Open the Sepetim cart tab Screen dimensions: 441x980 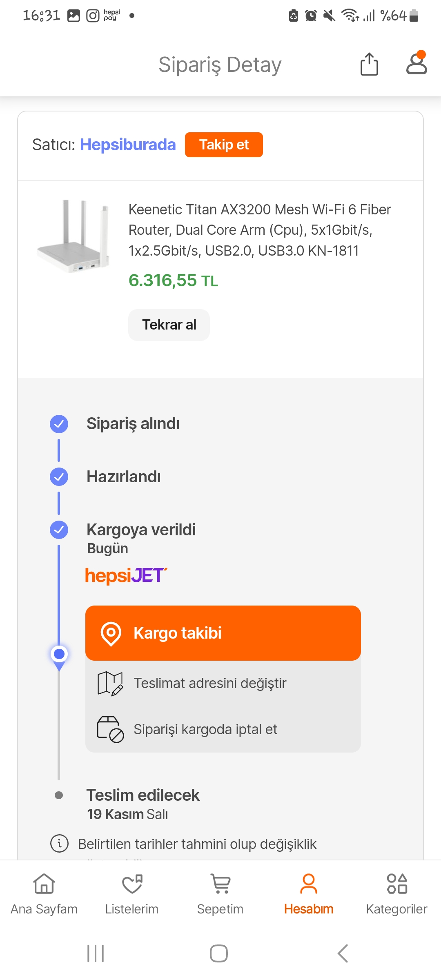point(220,894)
